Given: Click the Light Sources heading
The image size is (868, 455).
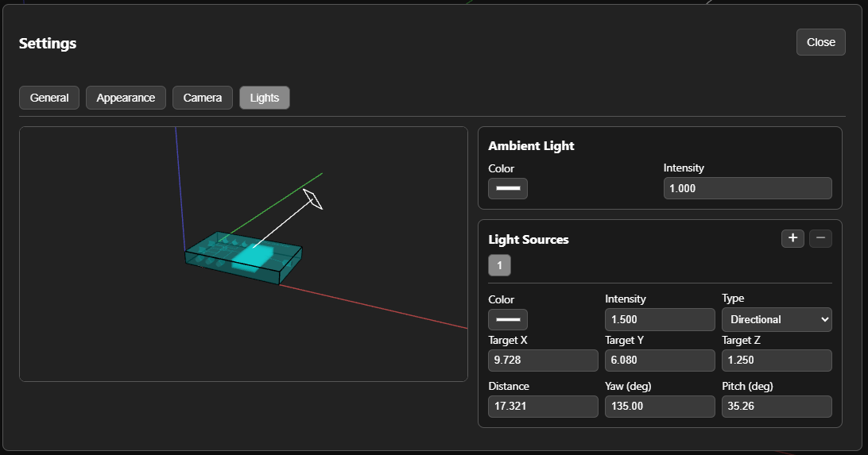Looking at the screenshot, I should click(x=529, y=239).
